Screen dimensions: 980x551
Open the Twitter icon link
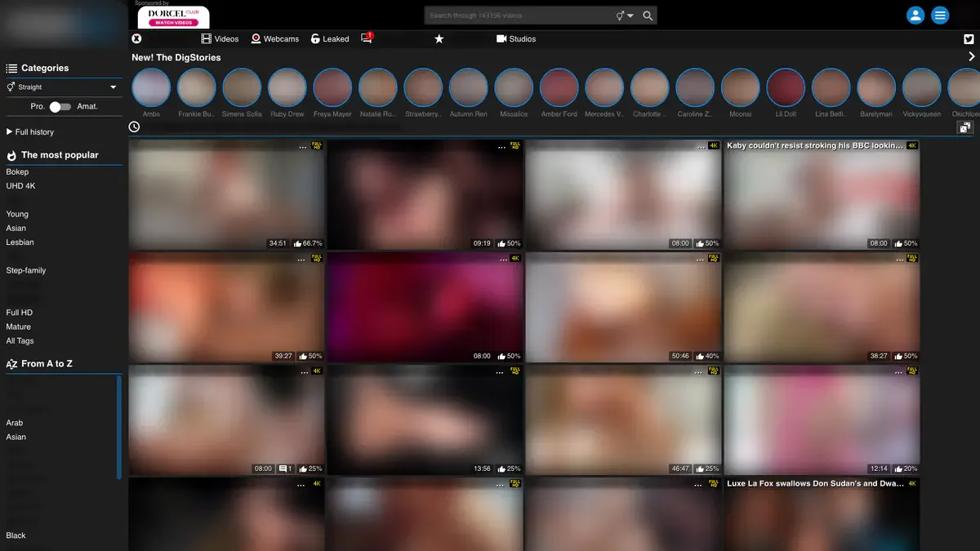(x=969, y=38)
